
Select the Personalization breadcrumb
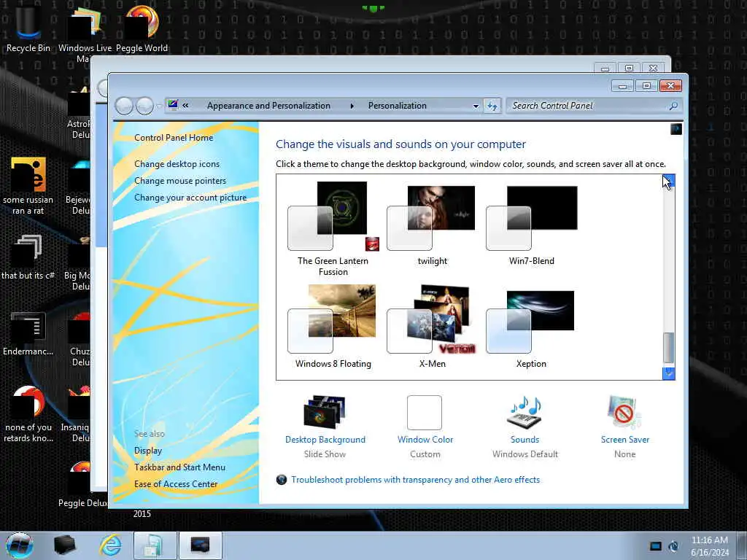pos(398,106)
